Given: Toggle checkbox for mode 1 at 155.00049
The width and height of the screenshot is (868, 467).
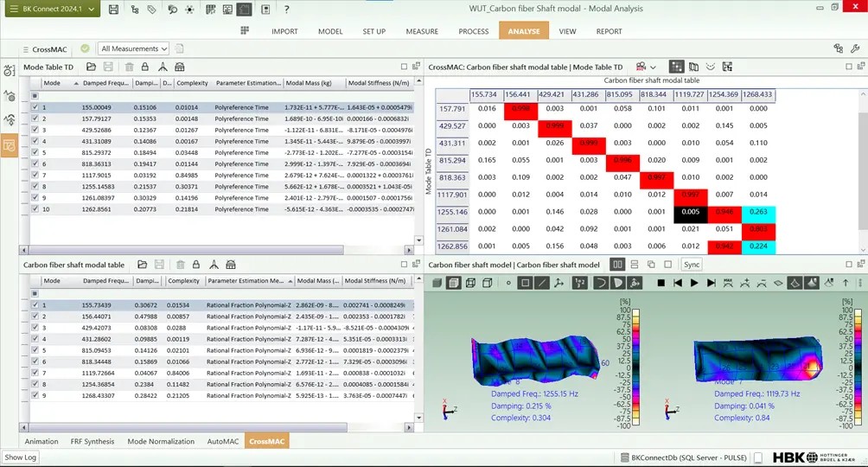Looking at the screenshot, I should (x=35, y=107).
